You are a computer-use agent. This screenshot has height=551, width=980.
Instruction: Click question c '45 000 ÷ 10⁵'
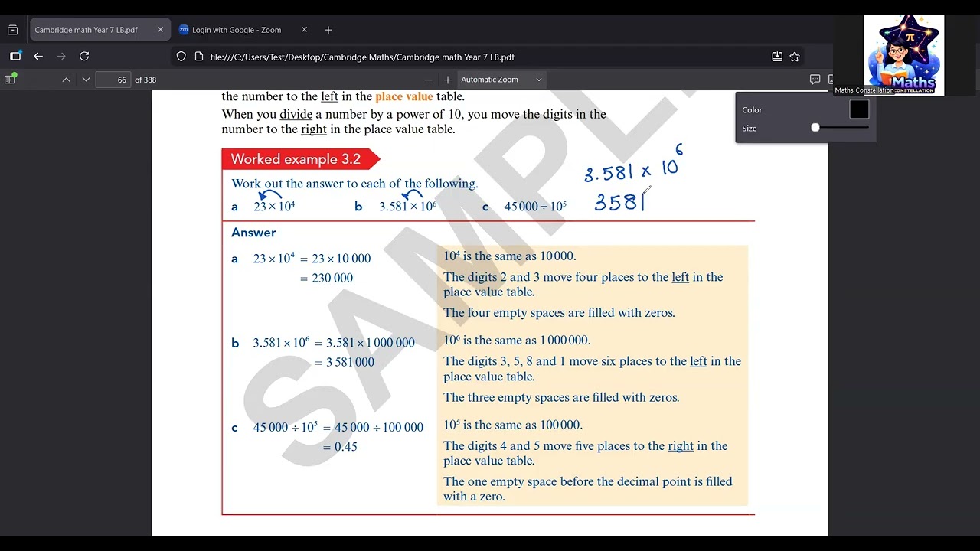click(535, 207)
